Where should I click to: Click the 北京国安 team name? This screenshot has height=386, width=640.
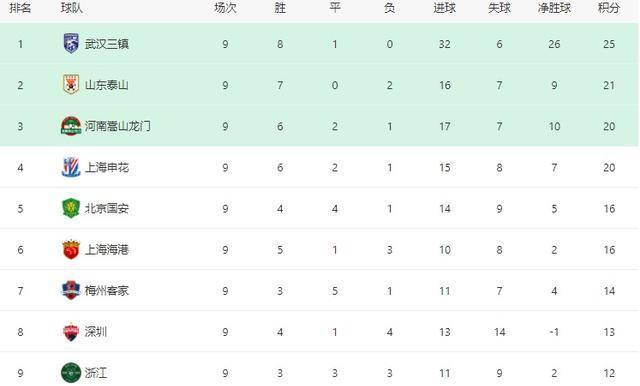pos(107,209)
